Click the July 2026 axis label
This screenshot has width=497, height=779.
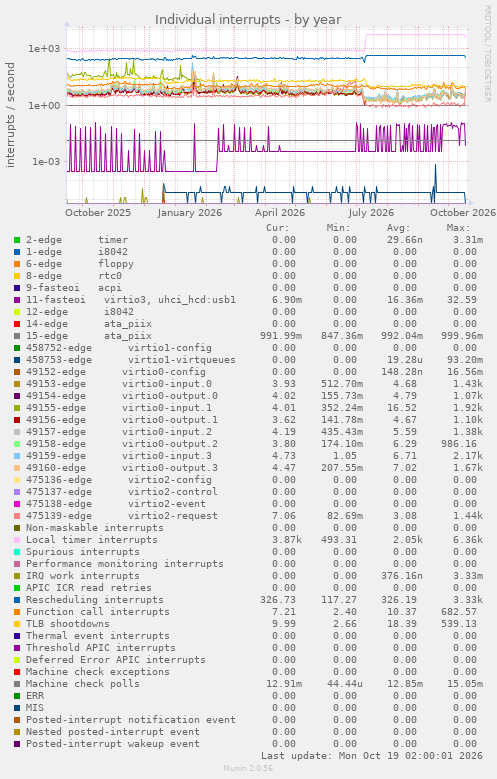tap(371, 213)
